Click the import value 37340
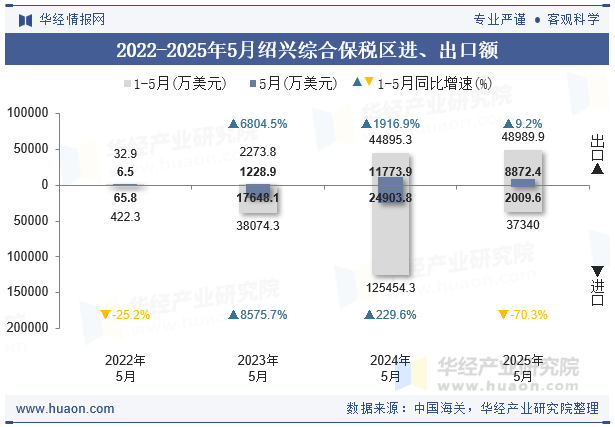Viewport: 615px width, 427px height. click(523, 225)
